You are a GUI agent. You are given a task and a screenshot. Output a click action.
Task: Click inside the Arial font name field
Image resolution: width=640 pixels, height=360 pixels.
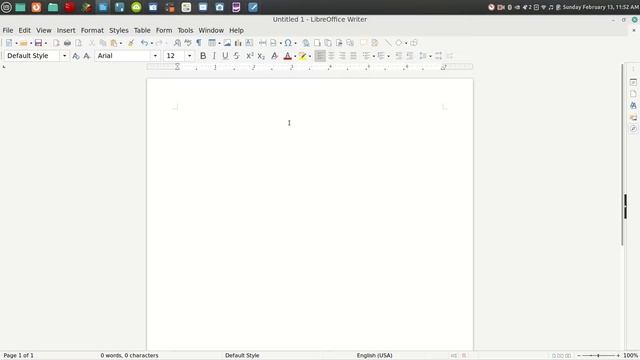click(123, 56)
